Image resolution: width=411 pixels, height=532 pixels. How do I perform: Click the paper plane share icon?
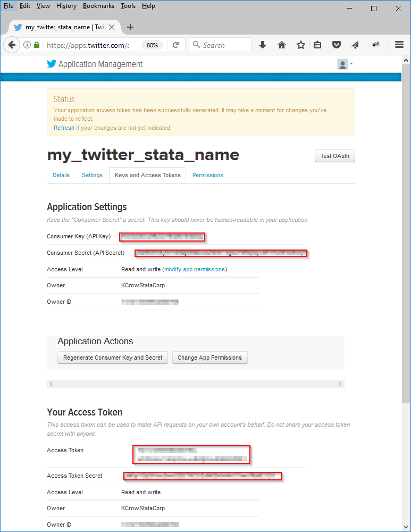coord(355,45)
